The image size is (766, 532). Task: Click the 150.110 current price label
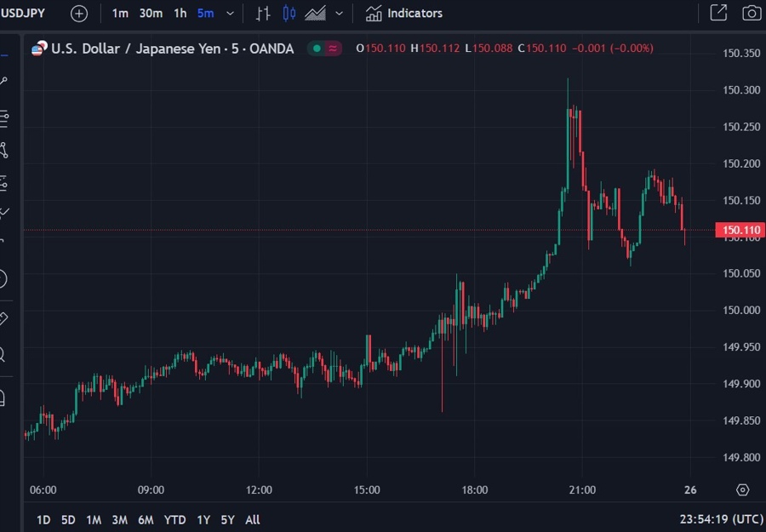740,230
